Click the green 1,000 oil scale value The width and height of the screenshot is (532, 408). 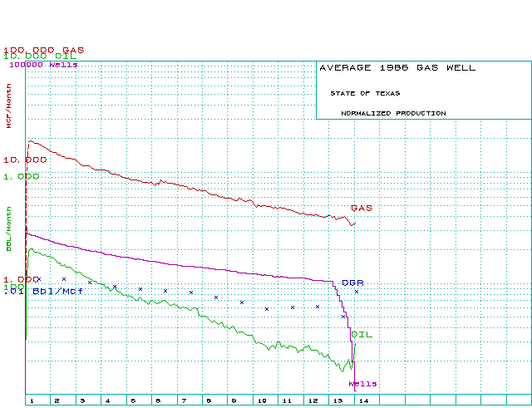[21, 176]
